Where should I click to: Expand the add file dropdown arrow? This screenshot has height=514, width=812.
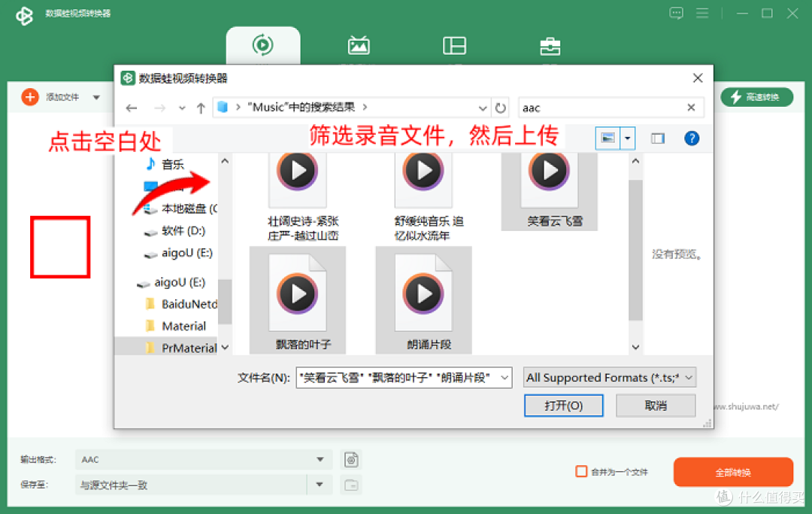pos(96,97)
